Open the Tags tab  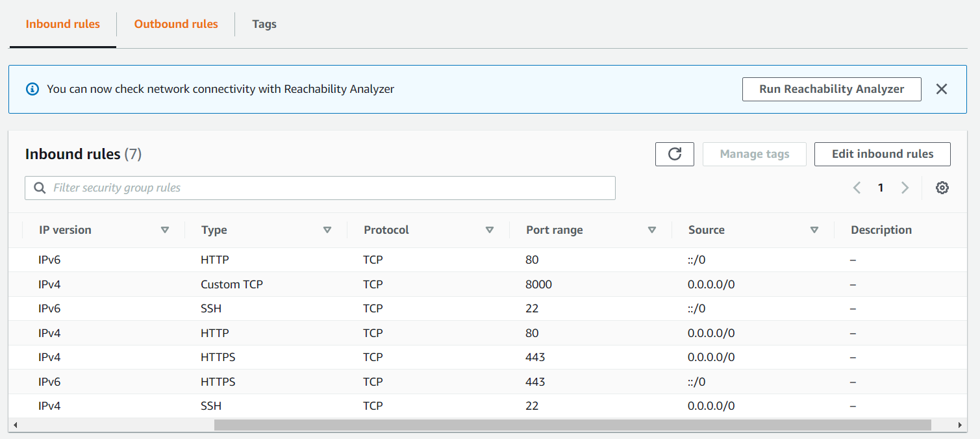coord(264,24)
